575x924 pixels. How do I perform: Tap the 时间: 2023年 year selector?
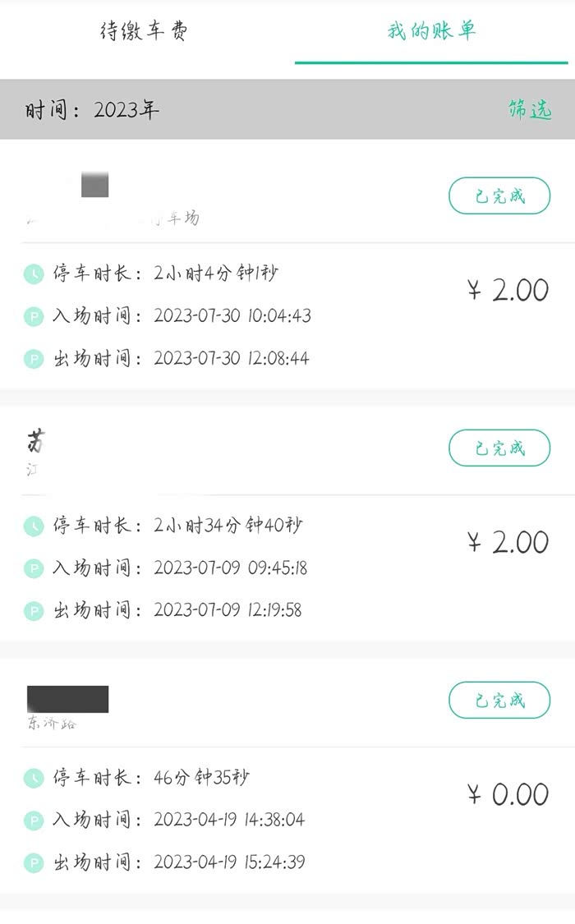pyautogui.click(x=92, y=110)
